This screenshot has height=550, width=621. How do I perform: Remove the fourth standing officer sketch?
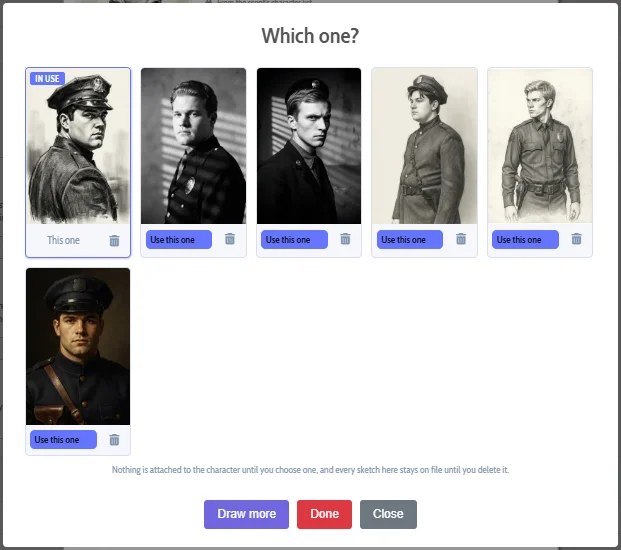coord(461,239)
